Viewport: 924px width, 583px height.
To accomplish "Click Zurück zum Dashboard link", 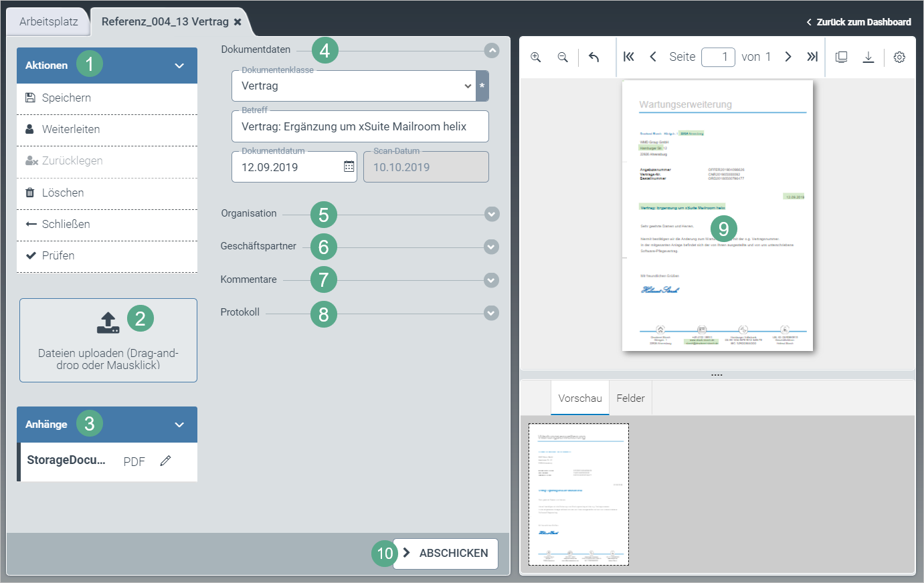I will pyautogui.click(x=859, y=22).
